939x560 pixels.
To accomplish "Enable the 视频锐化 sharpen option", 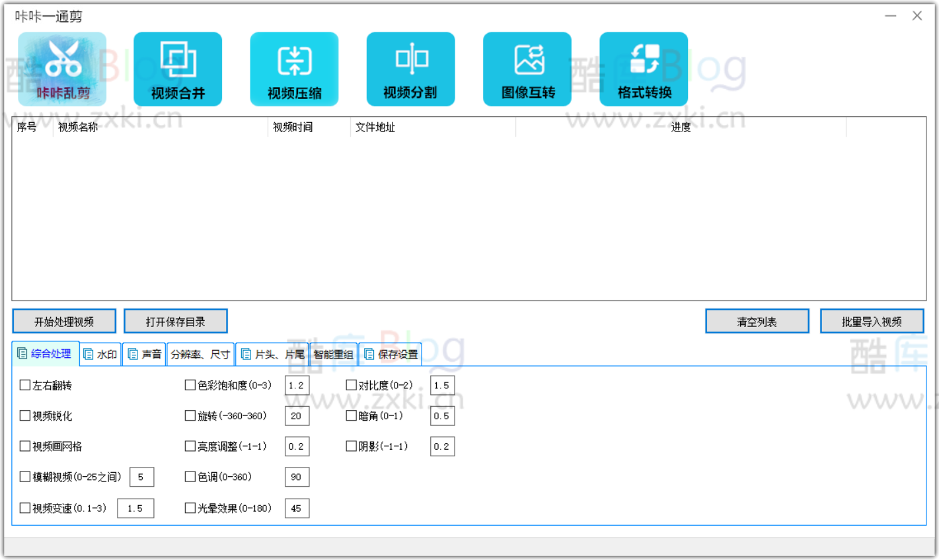I will (x=24, y=415).
